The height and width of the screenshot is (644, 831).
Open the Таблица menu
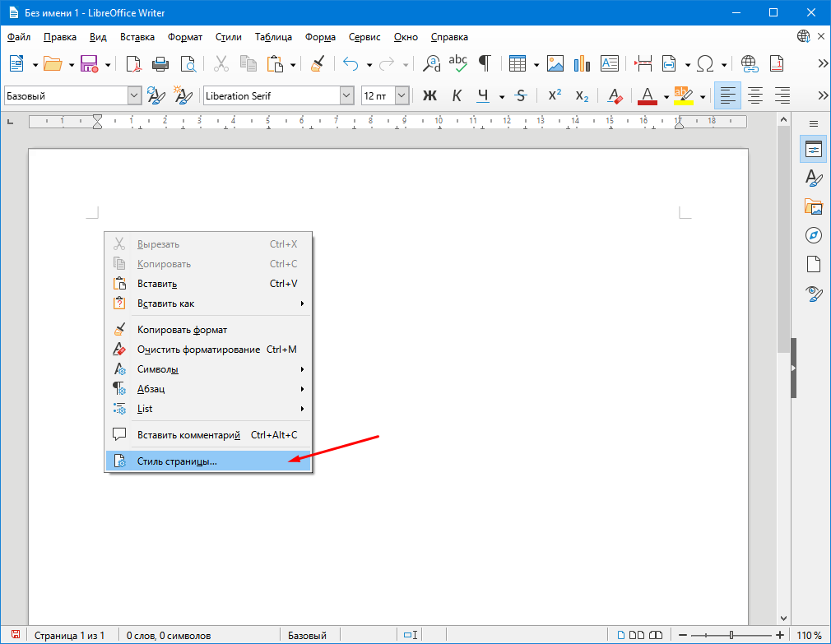click(273, 37)
